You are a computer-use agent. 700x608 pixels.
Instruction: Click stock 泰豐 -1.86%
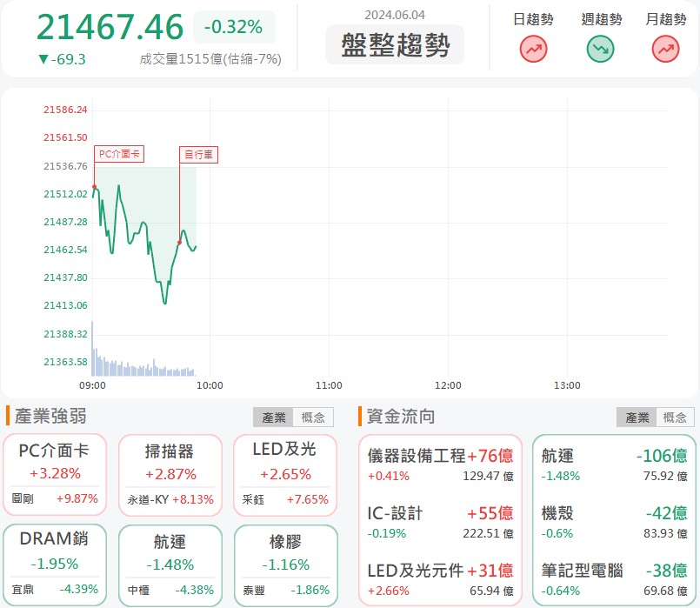pos(286,590)
